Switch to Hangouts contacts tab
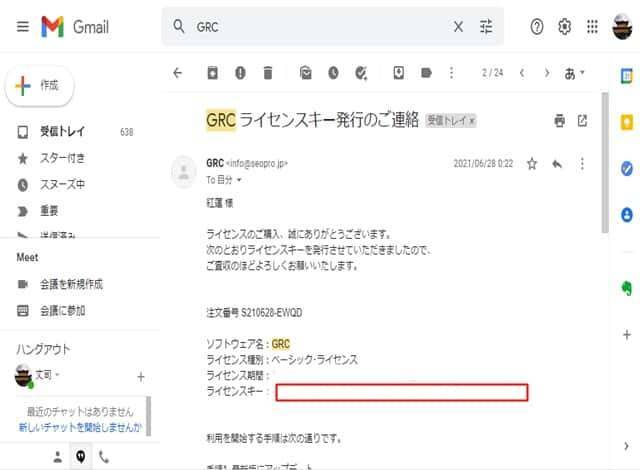Viewport: 640px width, 470px height. [x=58, y=457]
